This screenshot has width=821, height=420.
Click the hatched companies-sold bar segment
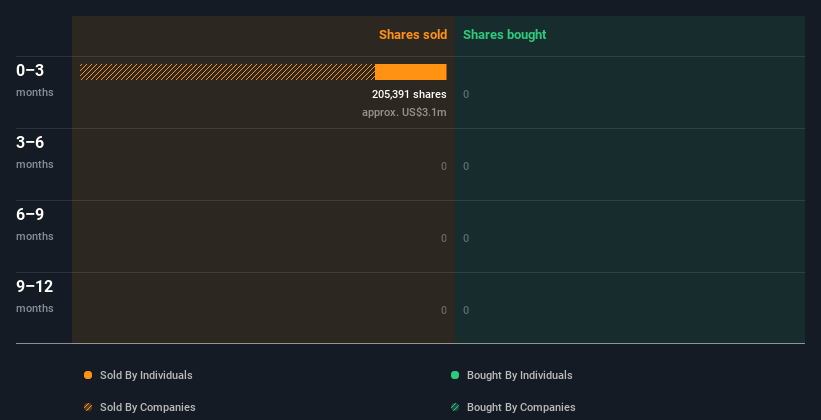click(227, 72)
